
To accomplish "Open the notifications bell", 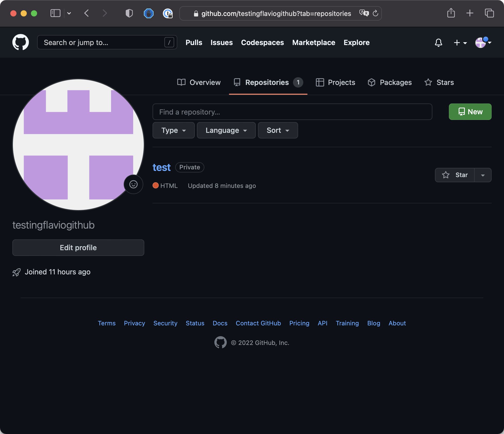I will pos(438,42).
